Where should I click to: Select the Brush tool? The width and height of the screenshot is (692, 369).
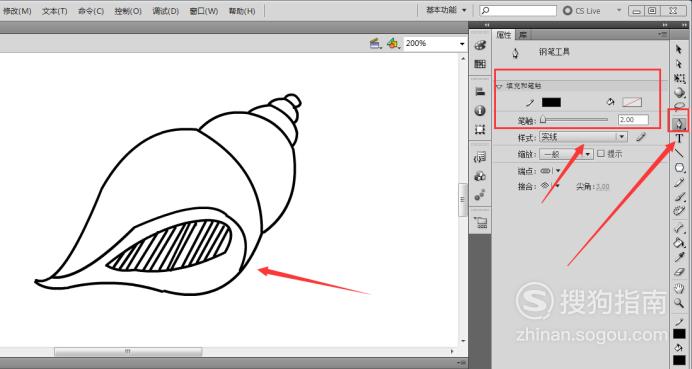click(679, 197)
